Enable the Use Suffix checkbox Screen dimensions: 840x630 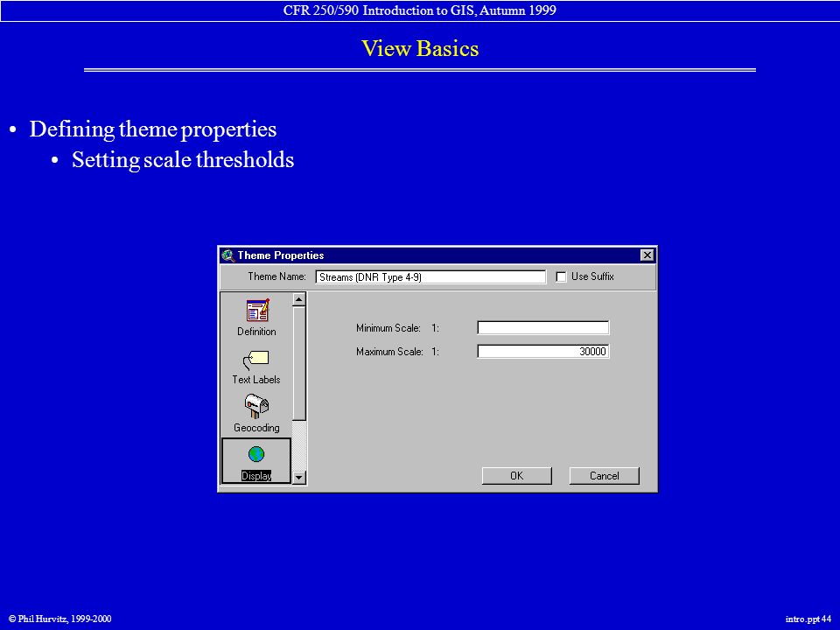[561, 277]
